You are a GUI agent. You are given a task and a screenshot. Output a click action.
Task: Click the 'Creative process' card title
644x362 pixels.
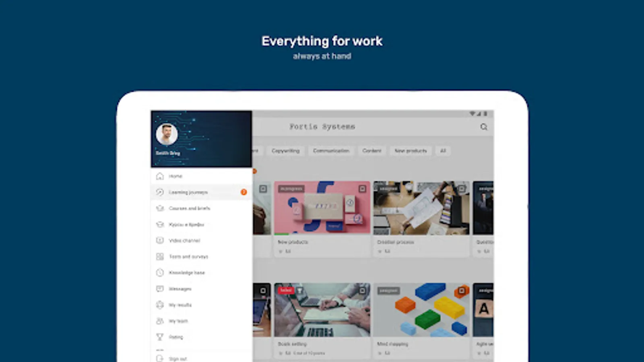click(x=395, y=242)
